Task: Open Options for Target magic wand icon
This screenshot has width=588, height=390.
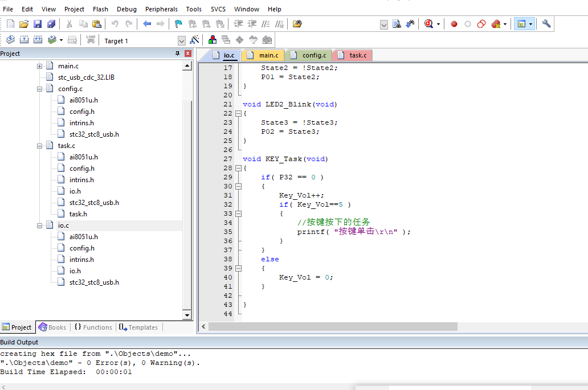Action: [x=194, y=40]
